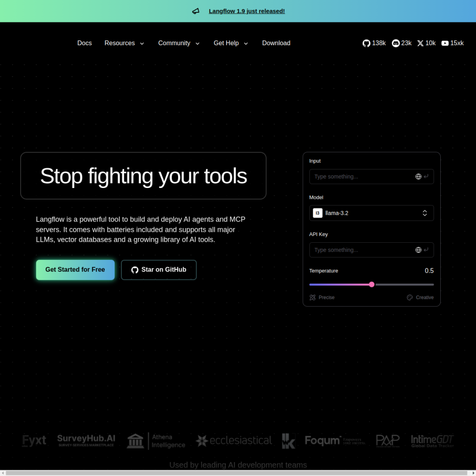
Task: Click the enter arrow in Input field
Action: click(426, 176)
